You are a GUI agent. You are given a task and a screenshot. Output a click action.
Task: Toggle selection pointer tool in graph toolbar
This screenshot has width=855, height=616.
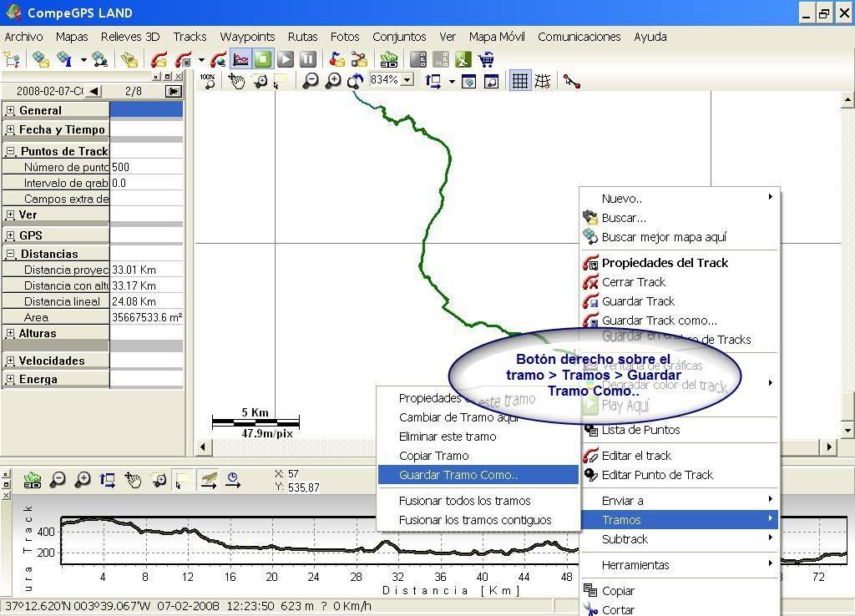pyautogui.click(x=181, y=480)
